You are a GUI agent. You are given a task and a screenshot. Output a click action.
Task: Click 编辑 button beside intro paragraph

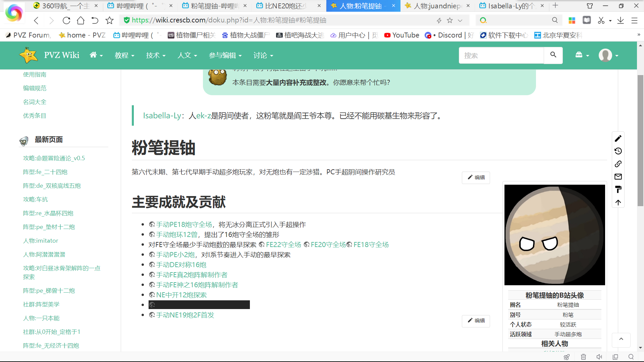pyautogui.click(x=476, y=178)
